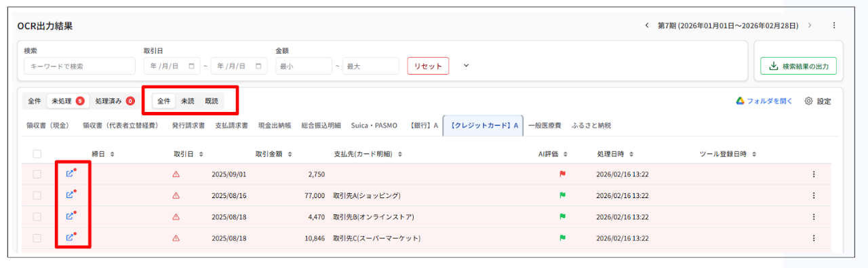Check the checkbox in 取引先A row
The width and height of the screenshot is (868, 268).
tap(37, 195)
